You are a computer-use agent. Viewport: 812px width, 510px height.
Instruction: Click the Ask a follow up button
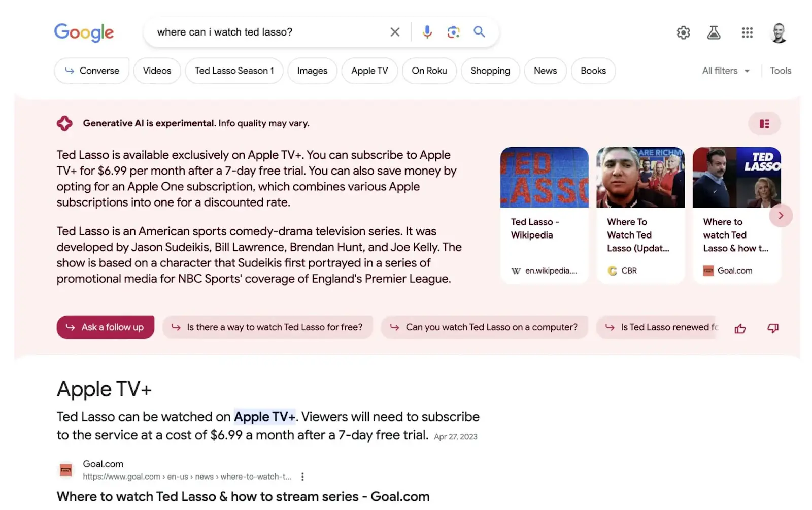click(x=106, y=327)
